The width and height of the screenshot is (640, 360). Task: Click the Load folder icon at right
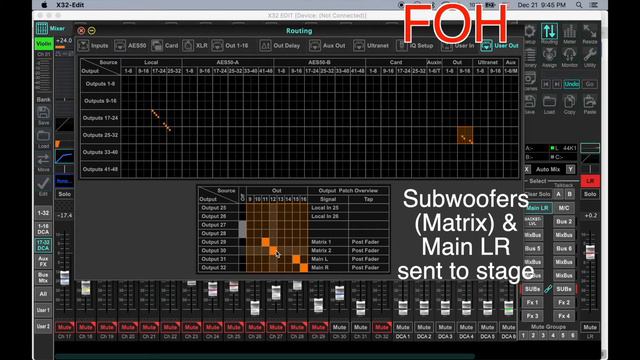coord(549,102)
